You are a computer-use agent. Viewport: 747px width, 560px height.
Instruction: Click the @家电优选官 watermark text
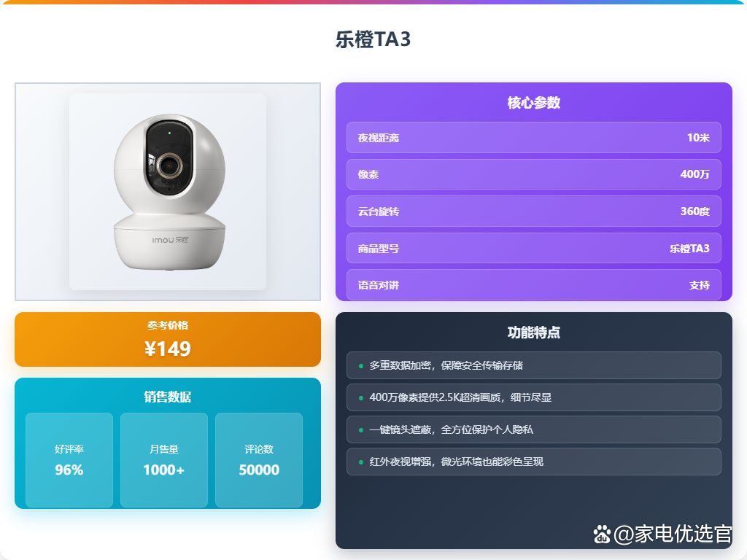tap(672, 534)
